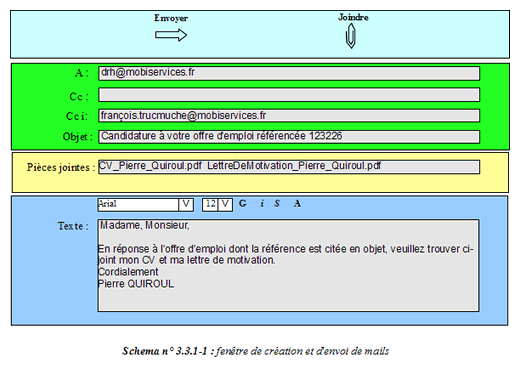Viewport: 520px width, 368px height.
Task: Click the empty Cc field
Action: tap(289, 95)
